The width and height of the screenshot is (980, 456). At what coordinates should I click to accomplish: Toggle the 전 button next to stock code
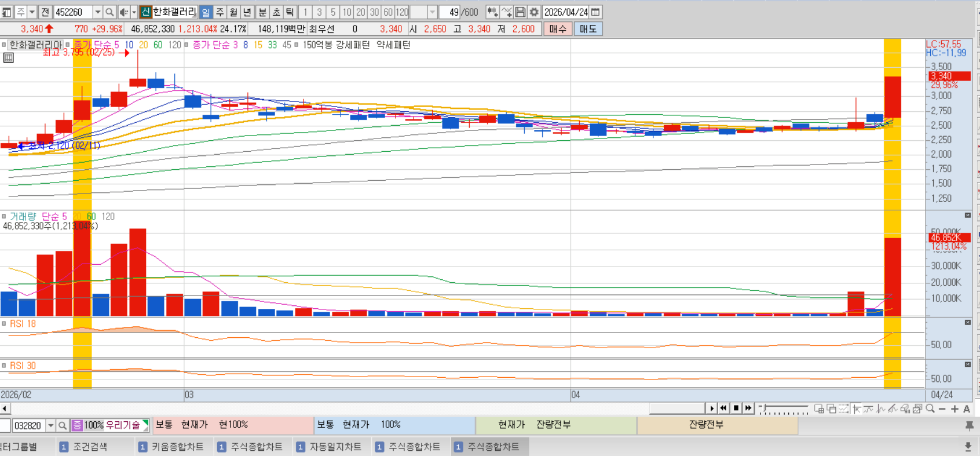45,12
